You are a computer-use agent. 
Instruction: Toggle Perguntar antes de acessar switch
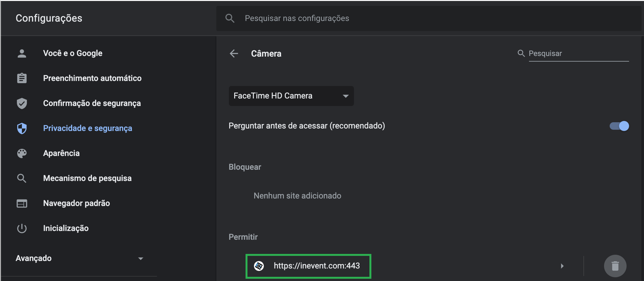point(619,126)
